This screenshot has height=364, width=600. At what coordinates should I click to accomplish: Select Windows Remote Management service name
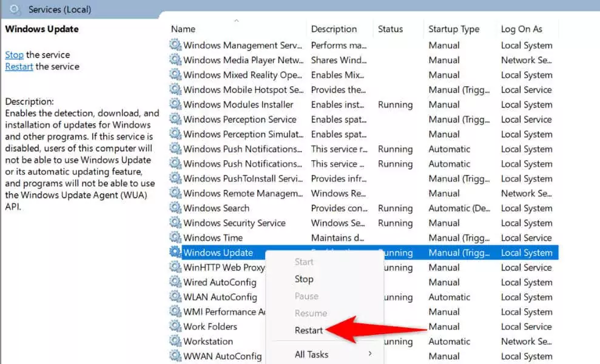pyautogui.click(x=243, y=194)
